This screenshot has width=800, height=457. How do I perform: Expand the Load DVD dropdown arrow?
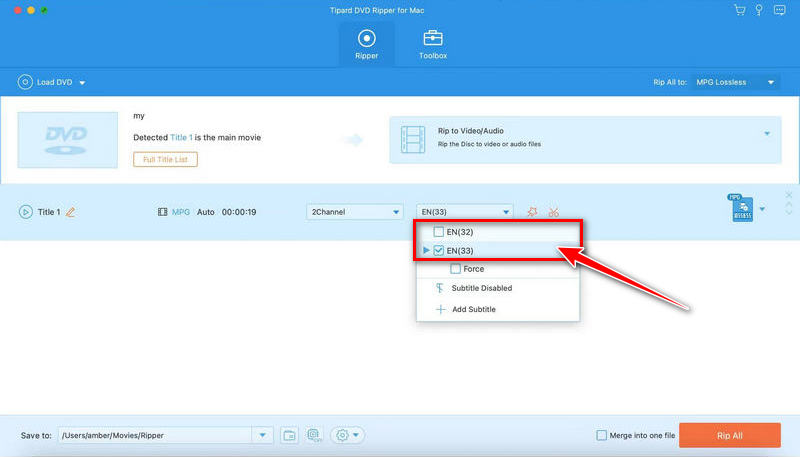(82, 83)
